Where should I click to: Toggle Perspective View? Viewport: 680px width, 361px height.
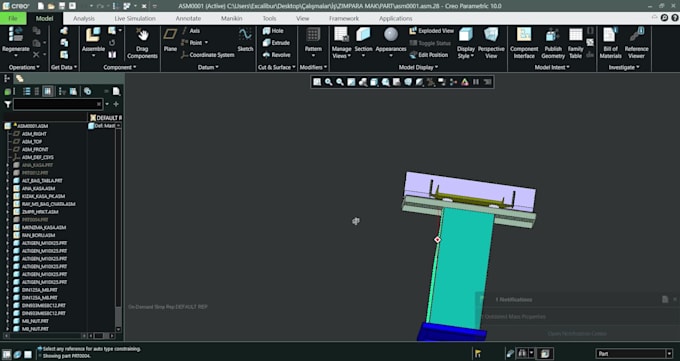(x=491, y=43)
